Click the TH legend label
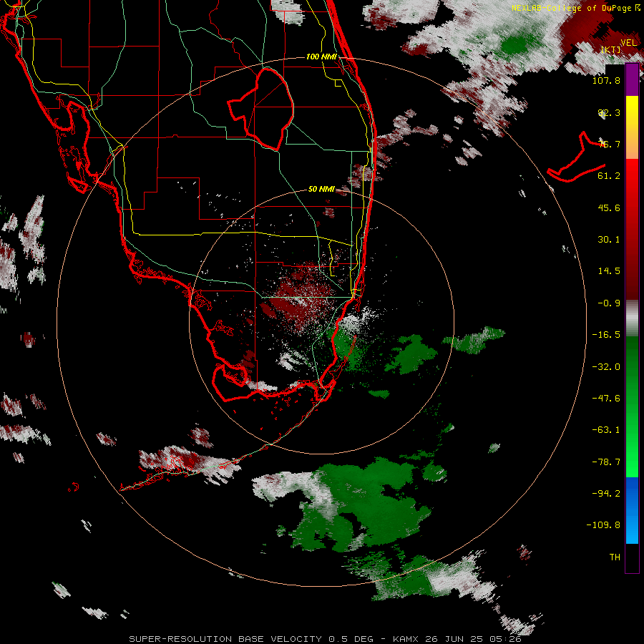 [x=615, y=557]
